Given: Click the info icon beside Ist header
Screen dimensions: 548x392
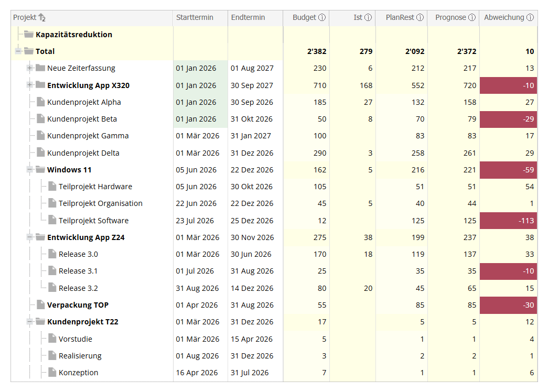Looking at the screenshot, I should click(x=368, y=17).
